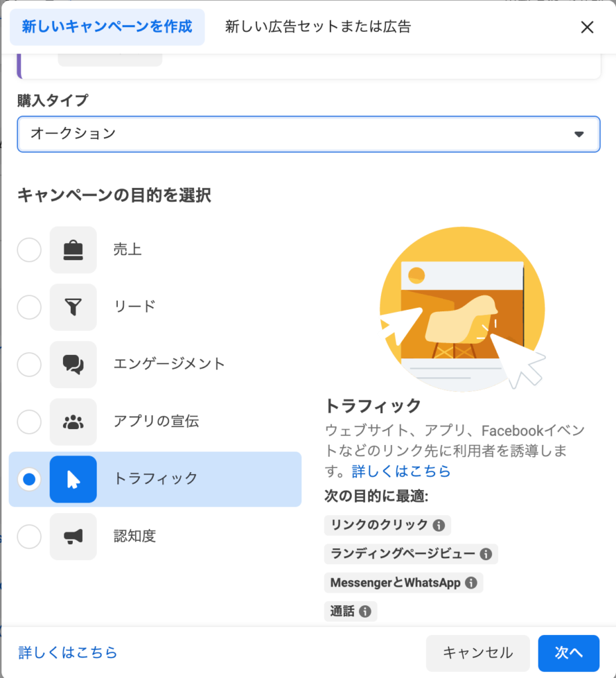Click the people icon for アプリの宣伝

tap(73, 422)
